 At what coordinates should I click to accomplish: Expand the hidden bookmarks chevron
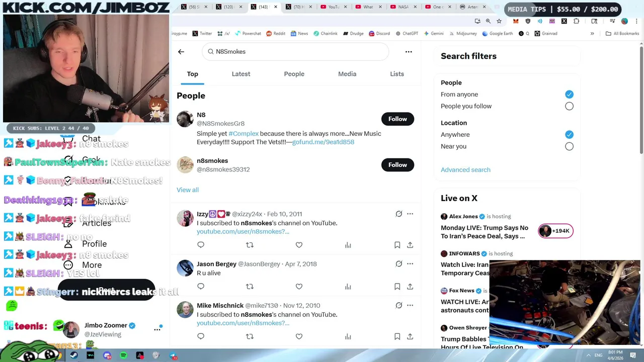click(x=592, y=34)
